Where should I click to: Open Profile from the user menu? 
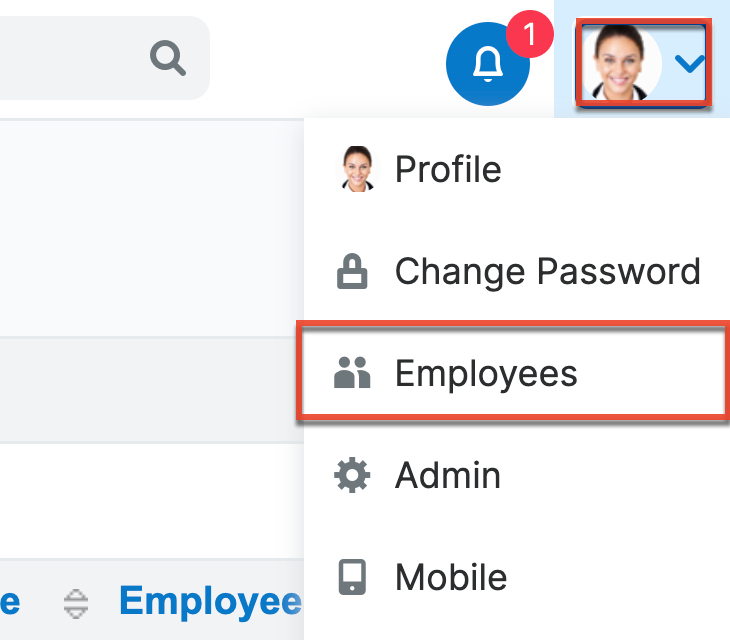pos(448,169)
